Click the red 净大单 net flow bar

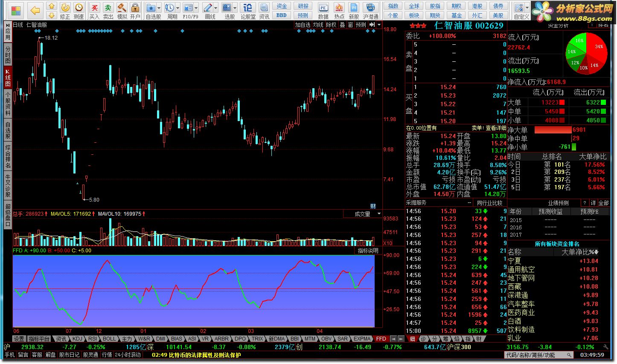point(553,130)
